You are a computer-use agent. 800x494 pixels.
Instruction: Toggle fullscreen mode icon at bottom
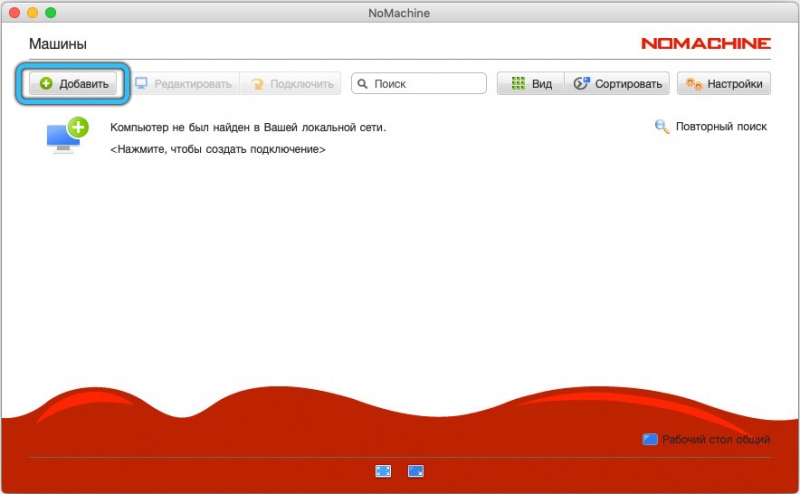pos(383,471)
